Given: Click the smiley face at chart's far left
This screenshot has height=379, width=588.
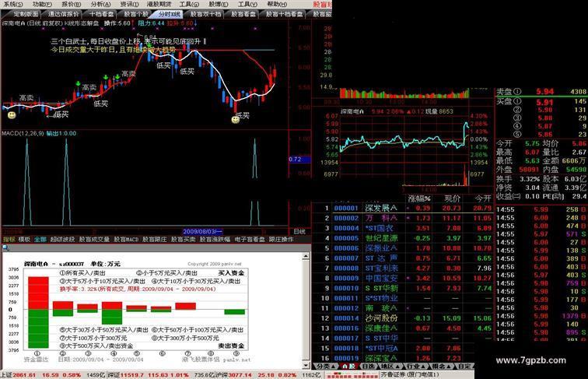Looking at the screenshot, I should pyautogui.click(x=12, y=115).
